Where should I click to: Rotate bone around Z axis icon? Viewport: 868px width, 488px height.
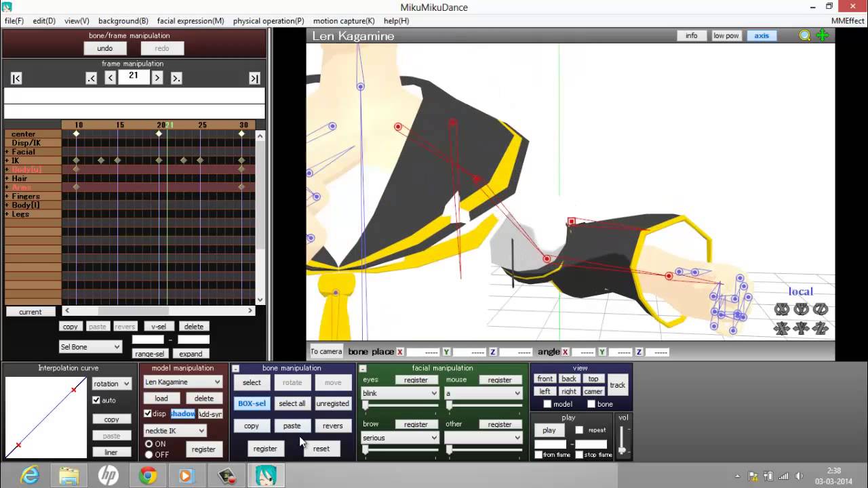(821, 309)
